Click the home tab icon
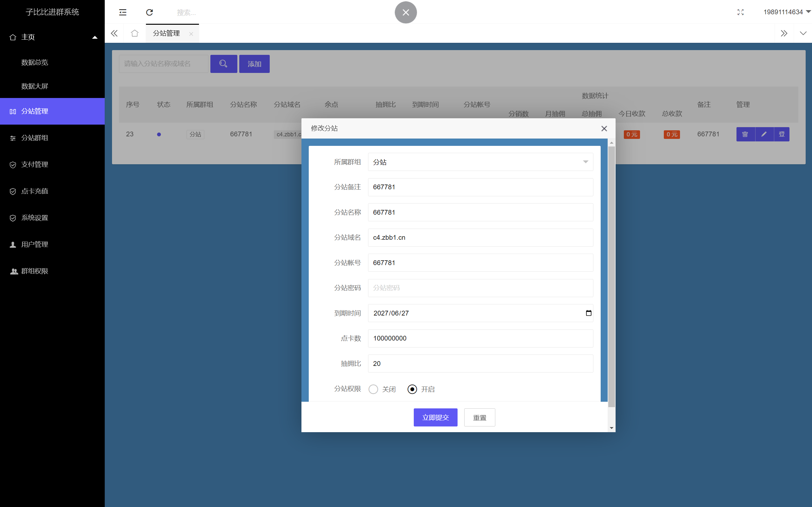The image size is (812, 507). [x=135, y=33]
